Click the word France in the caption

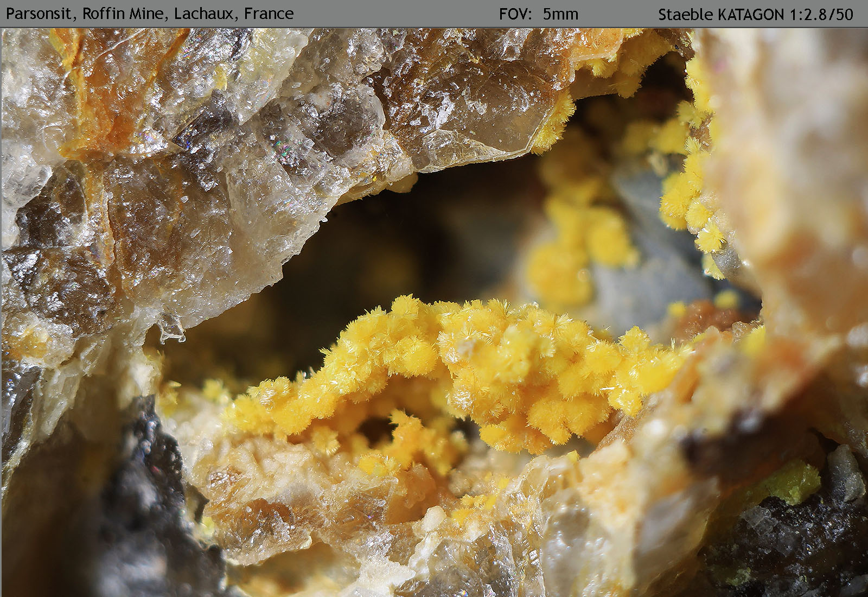click(269, 14)
